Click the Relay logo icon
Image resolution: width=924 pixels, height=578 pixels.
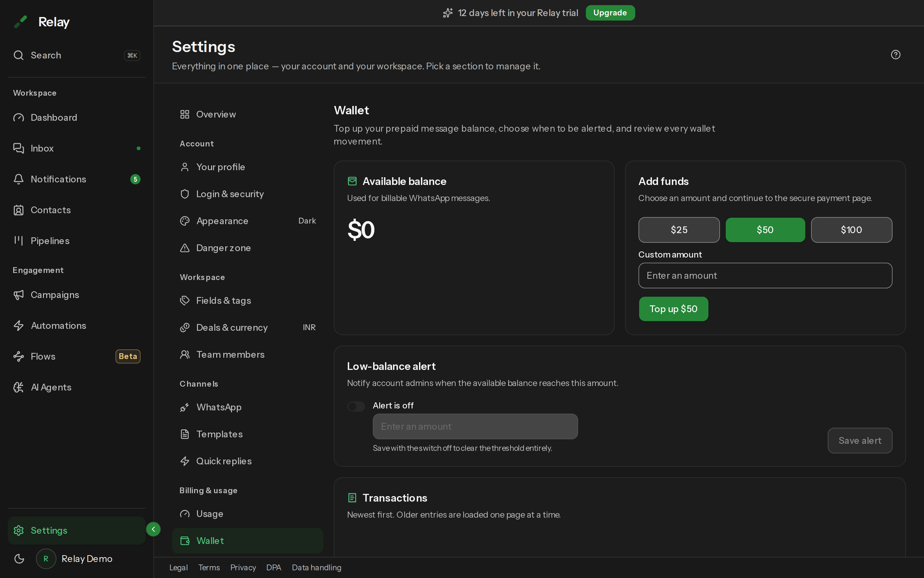(21, 22)
